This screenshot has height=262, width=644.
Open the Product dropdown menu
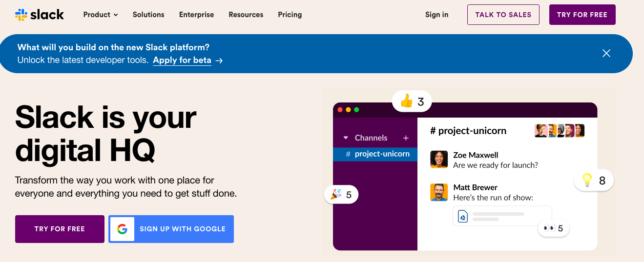pyautogui.click(x=101, y=15)
